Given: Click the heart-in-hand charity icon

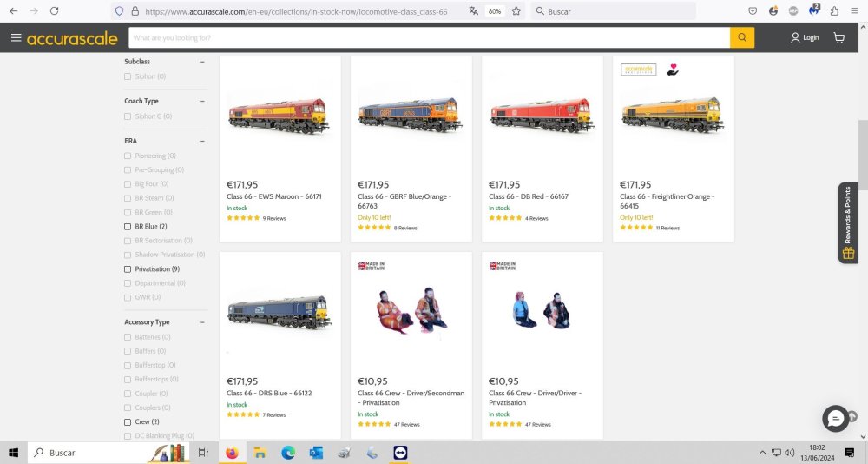Looking at the screenshot, I should pyautogui.click(x=673, y=70).
